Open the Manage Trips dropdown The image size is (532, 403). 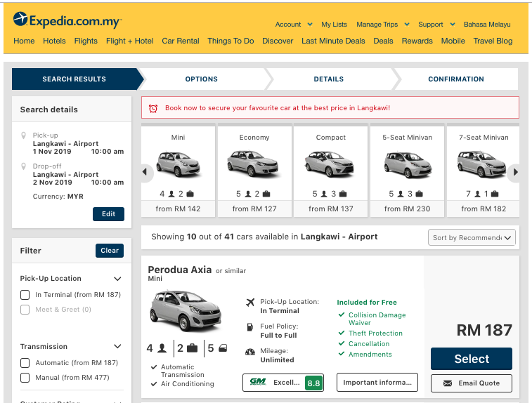coord(383,25)
